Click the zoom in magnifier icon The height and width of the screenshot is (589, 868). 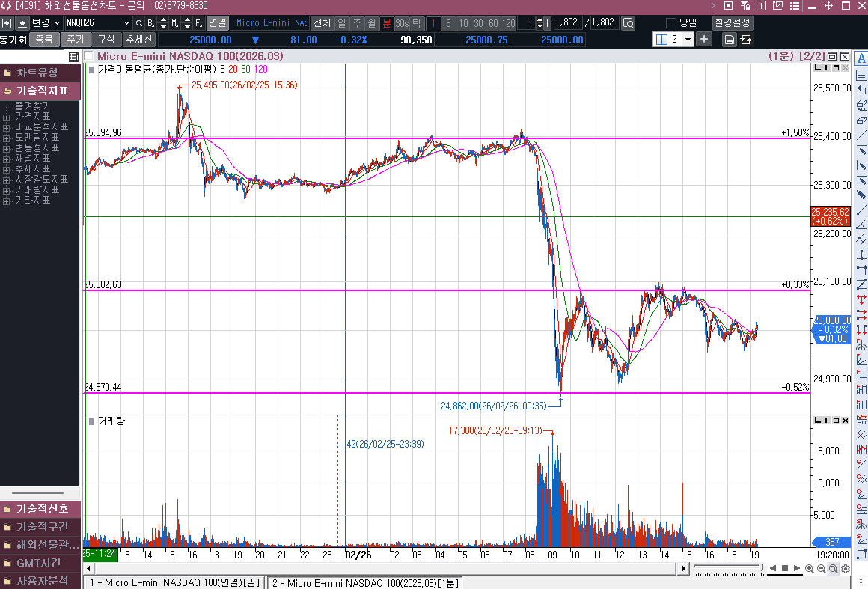pyautogui.click(x=810, y=569)
